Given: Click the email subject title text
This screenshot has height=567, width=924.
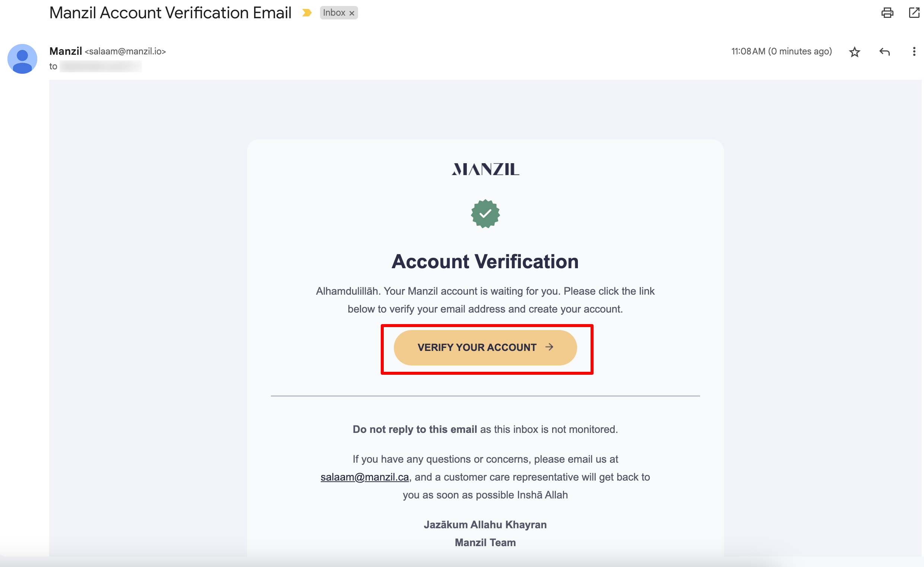Looking at the screenshot, I should [170, 13].
